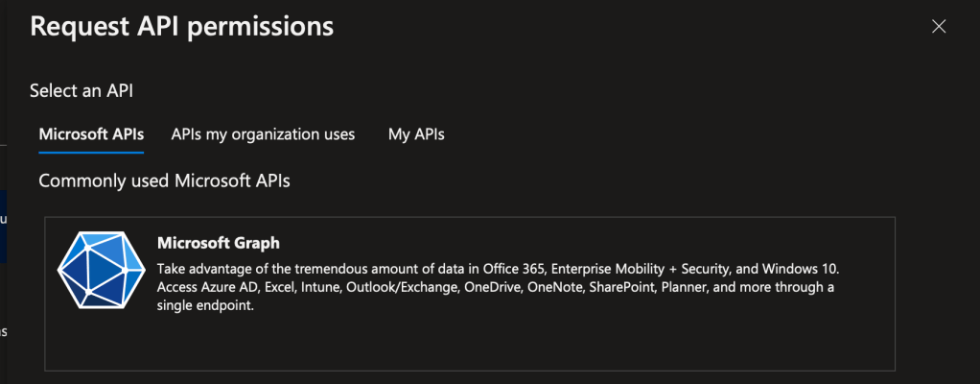Close the Request API permissions panel
Viewport: 980px width, 384px height.
tap(939, 27)
